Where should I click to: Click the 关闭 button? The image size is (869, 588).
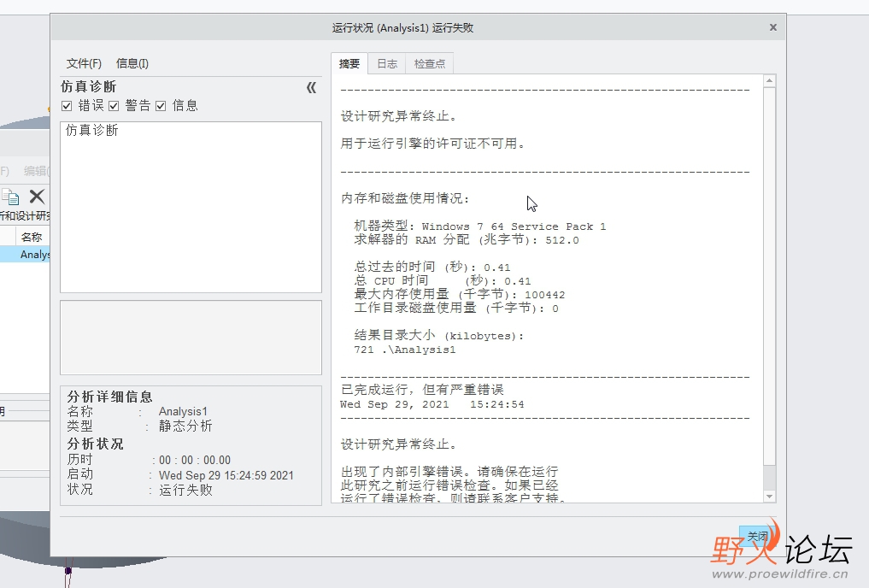(757, 536)
